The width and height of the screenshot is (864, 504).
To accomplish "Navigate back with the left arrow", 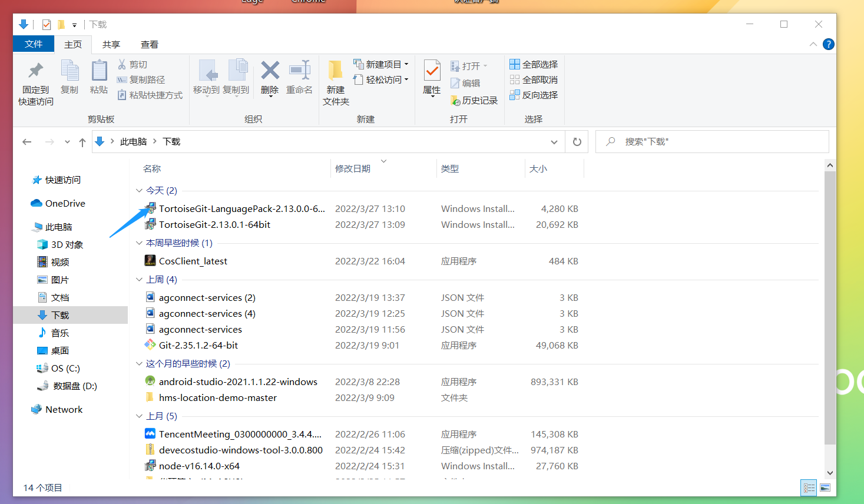I will click(x=27, y=142).
